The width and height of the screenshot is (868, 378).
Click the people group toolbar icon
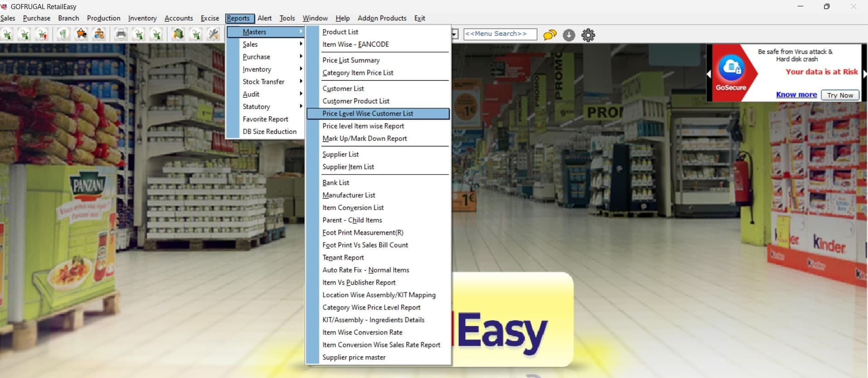[x=99, y=34]
